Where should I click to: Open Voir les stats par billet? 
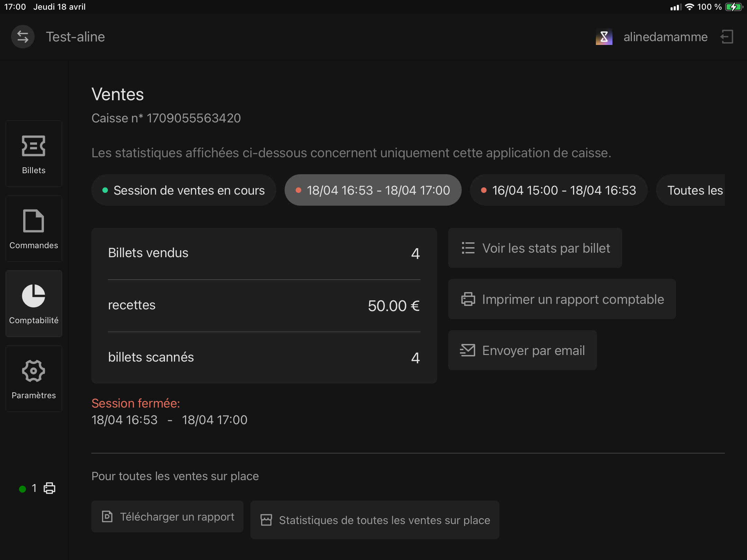[535, 248]
